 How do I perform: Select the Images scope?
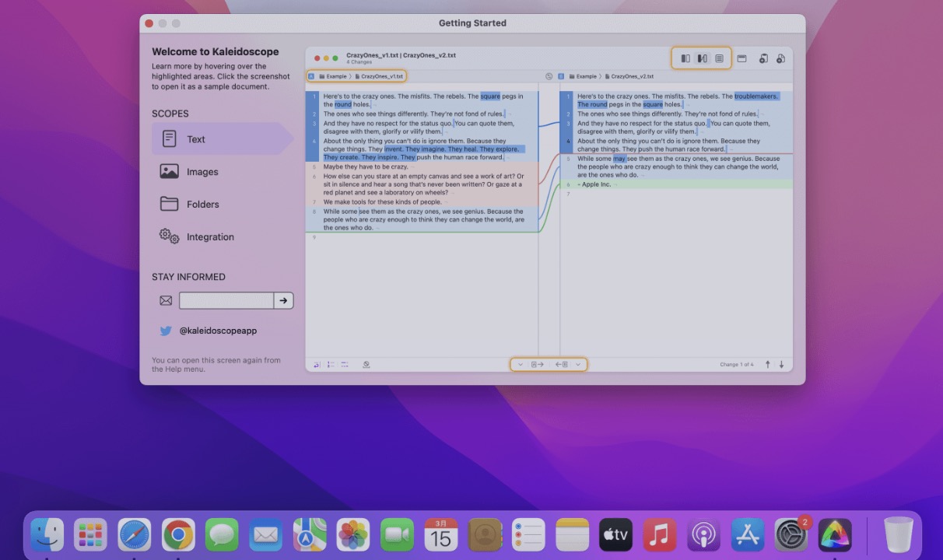tap(222, 172)
